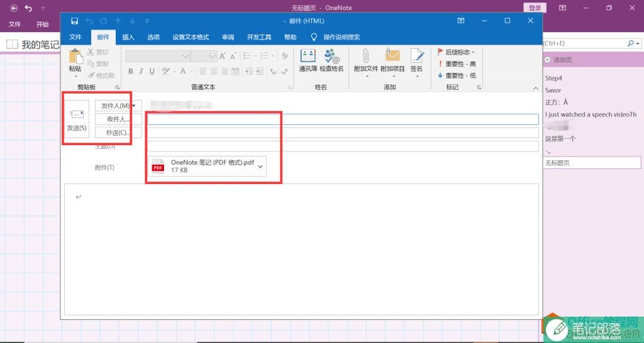Image resolution: width=644 pixels, height=343 pixels.
Task: Click the OneNote search magnifier icon
Action: tap(631, 43)
